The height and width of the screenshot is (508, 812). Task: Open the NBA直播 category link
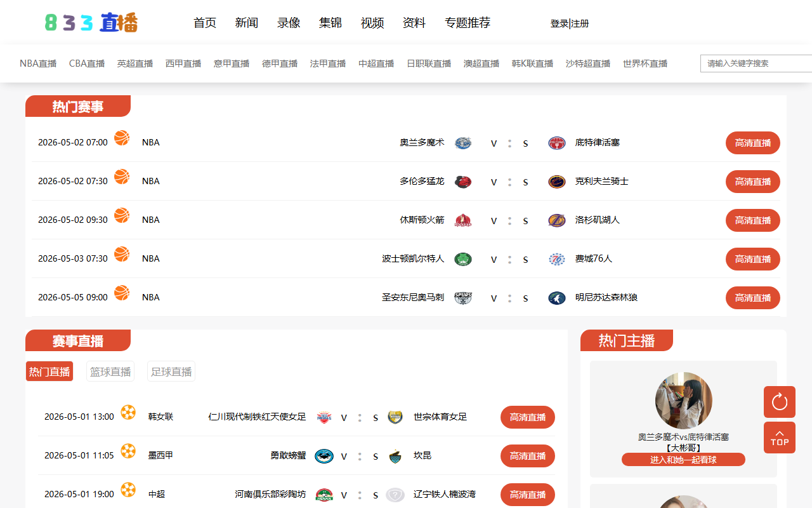click(38, 63)
